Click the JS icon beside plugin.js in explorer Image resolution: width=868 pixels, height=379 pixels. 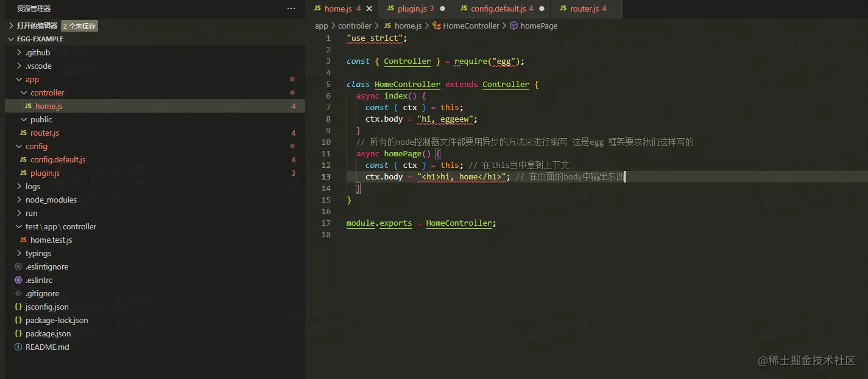click(x=23, y=173)
